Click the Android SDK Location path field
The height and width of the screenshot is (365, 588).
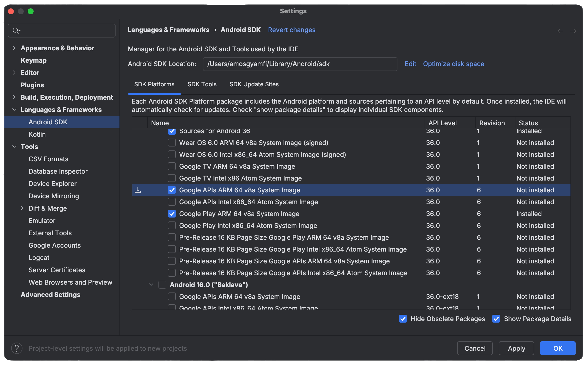(300, 64)
